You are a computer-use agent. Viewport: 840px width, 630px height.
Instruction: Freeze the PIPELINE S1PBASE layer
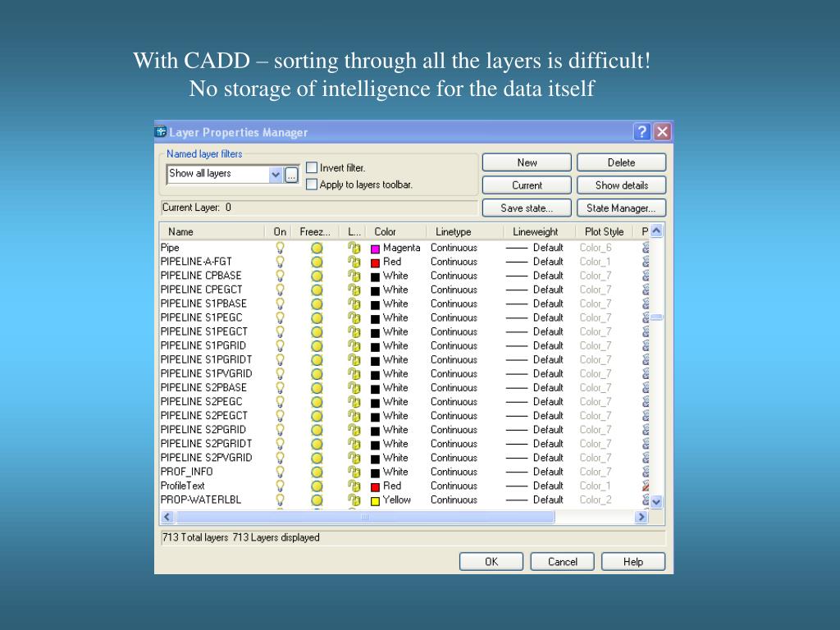(317, 304)
